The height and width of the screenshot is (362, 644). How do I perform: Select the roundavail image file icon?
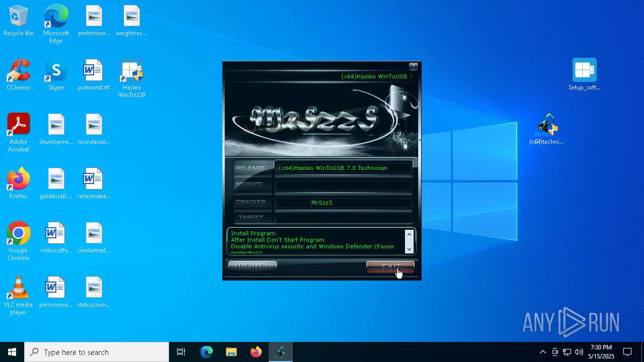(94, 129)
